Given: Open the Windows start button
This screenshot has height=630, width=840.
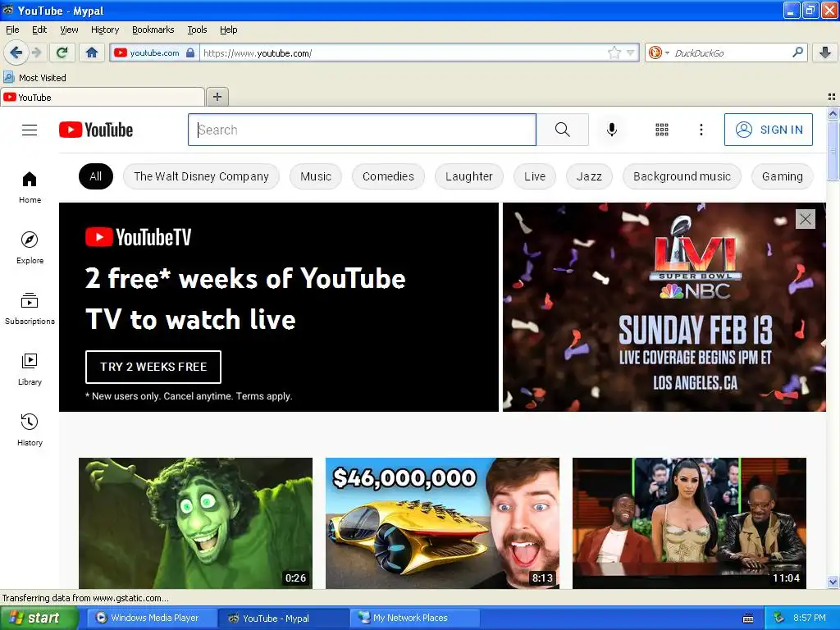Looking at the screenshot, I should click(39, 618).
